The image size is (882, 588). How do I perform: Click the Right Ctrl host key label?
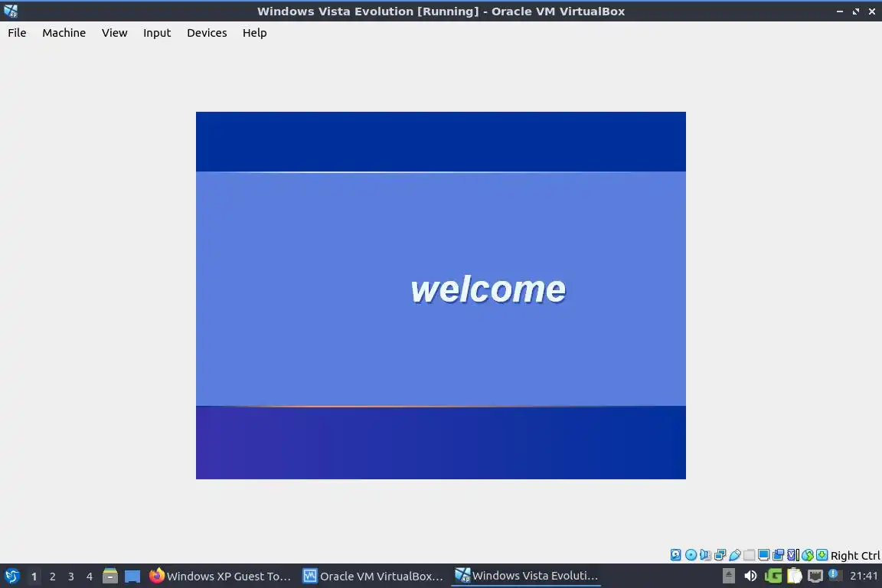[x=855, y=555]
